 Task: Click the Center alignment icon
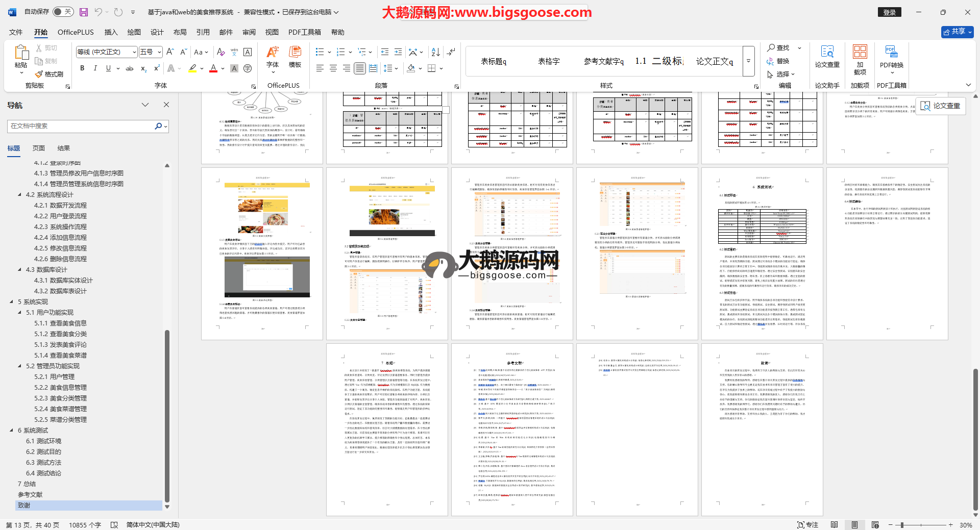[x=333, y=68]
